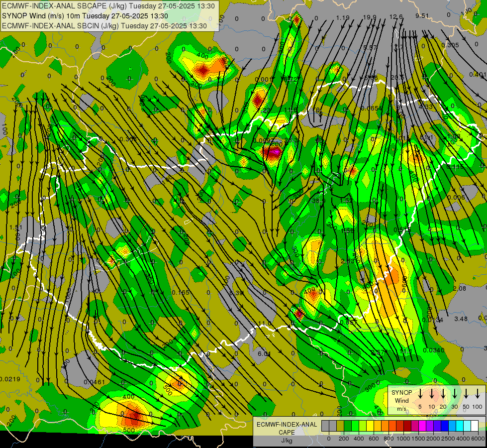Click the 1000 tick label on color scale
Image resolution: width=487 pixels, height=448 pixels.
(403, 439)
